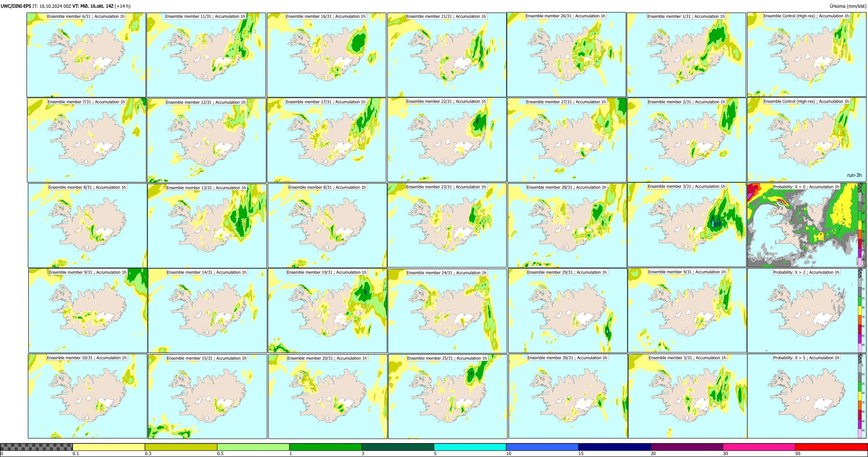868x457 pixels.
Task: Select the Ensemble member 5/31 panel
Action: (x=688, y=396)
